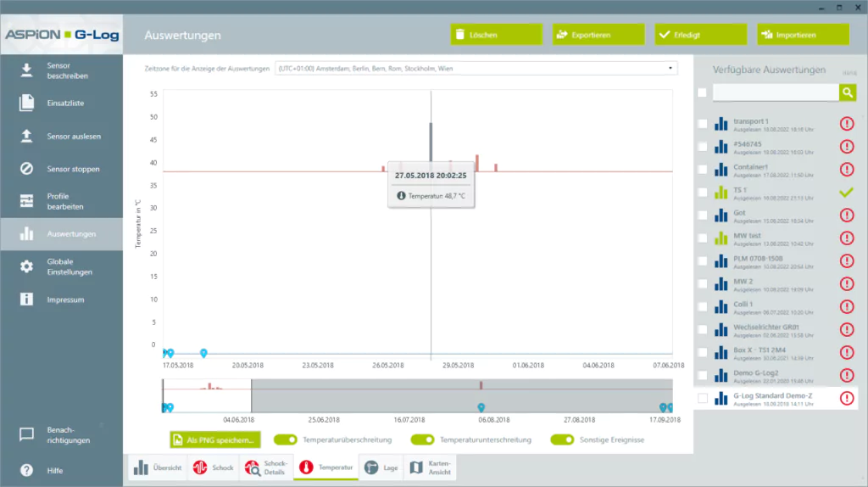Click the Auswertungen search input field
This screenshot has width=868, height=487.
(775, 92)
